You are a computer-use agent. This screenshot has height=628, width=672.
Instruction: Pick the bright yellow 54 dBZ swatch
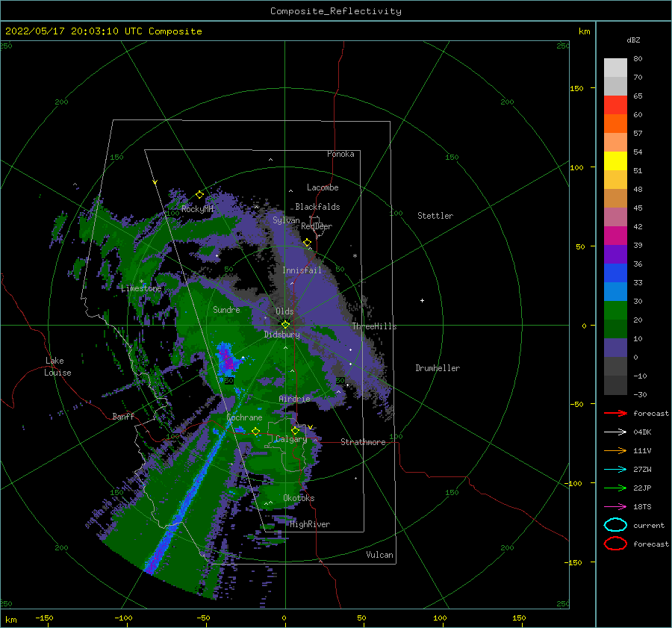tap(615, 161)
